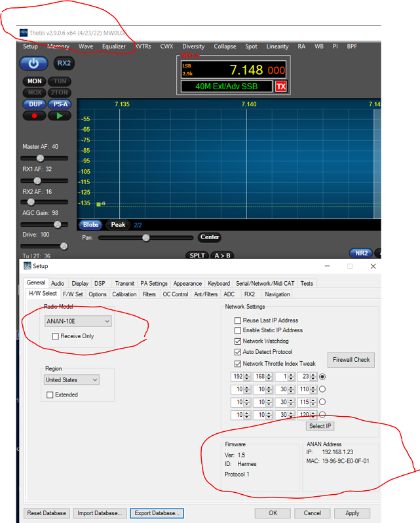Switch to the PA Settings tab
Screen dimensions: 420x523
click(x=154, y=284)
